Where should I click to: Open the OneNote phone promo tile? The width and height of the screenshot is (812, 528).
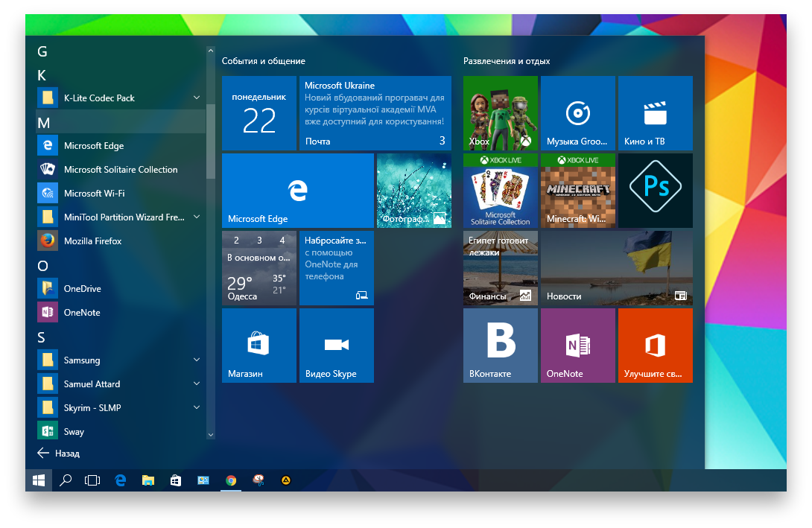pyautogui.click(x=337, y=267)
